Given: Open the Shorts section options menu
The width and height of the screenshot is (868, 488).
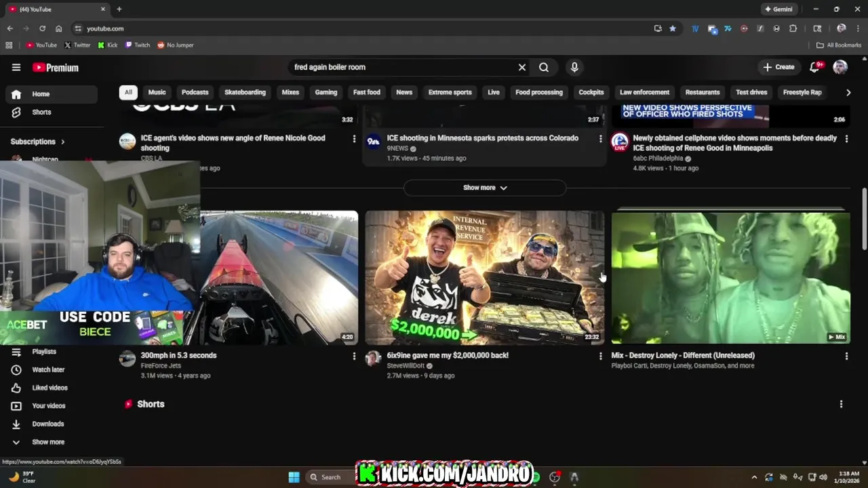Looking at the screenshot, I should (841, 404).
